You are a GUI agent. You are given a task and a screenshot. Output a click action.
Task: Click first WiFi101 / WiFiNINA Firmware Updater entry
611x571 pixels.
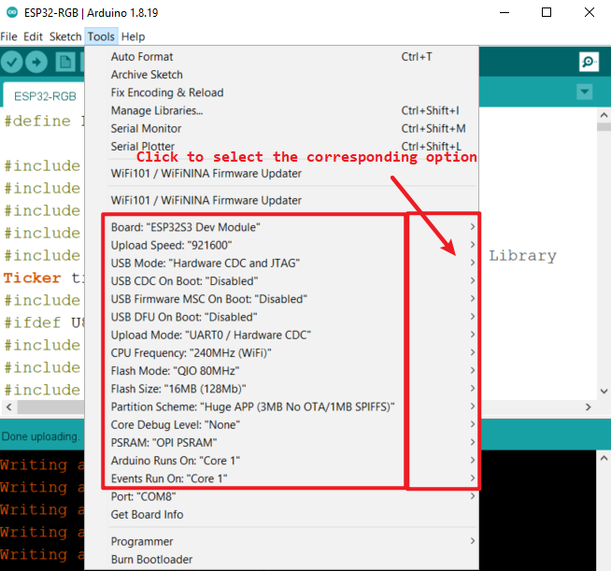(x=281, y=173)
